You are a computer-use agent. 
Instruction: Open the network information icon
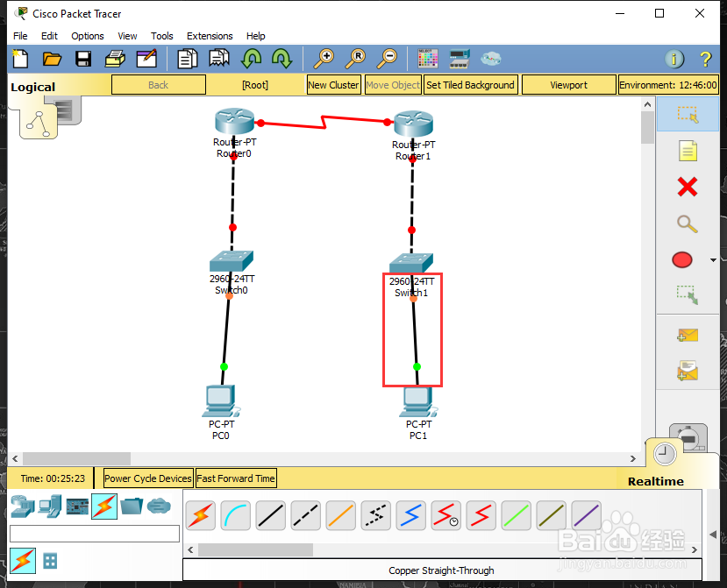click(x=674, y=59)
